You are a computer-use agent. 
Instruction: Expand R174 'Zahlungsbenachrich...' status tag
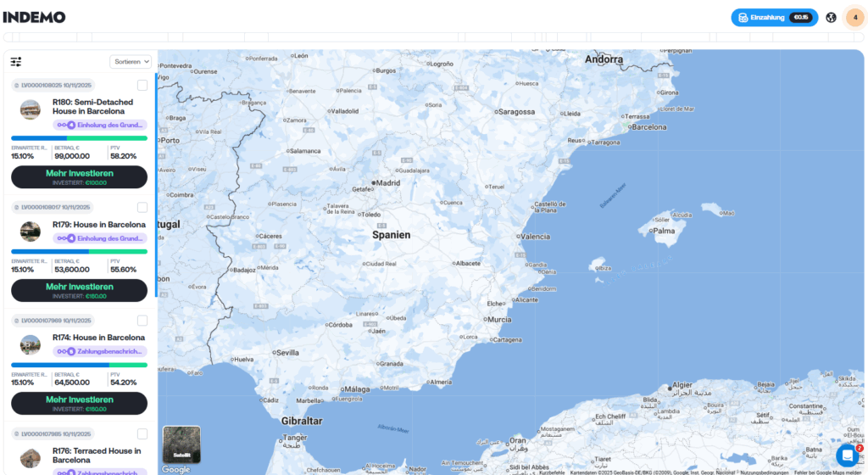(100, 351)
